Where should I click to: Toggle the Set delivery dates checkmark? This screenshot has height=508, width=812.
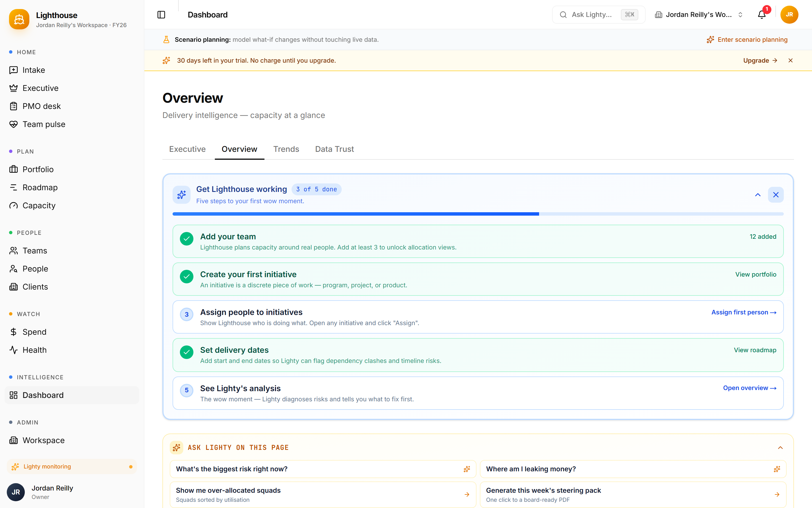[187, 352]
